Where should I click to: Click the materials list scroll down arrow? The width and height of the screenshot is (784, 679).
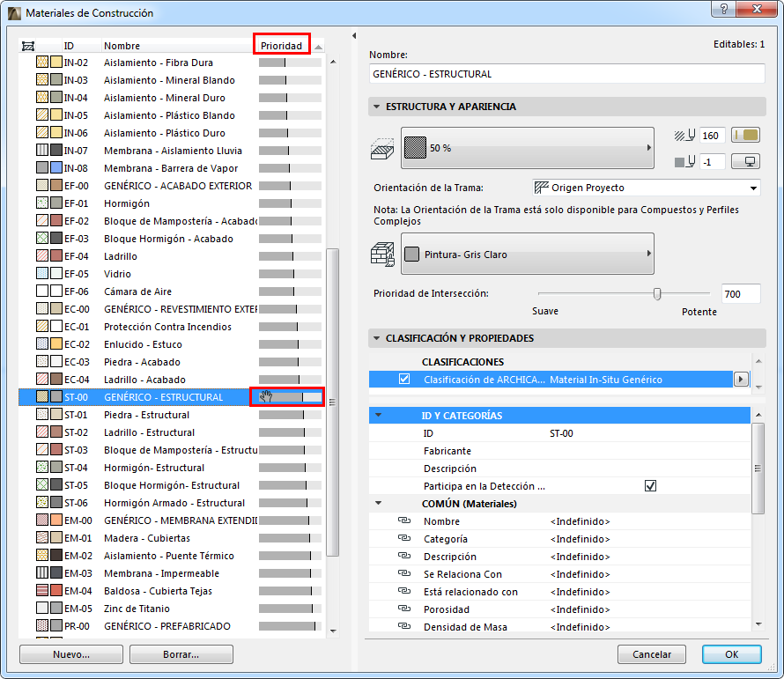[333, 631]
